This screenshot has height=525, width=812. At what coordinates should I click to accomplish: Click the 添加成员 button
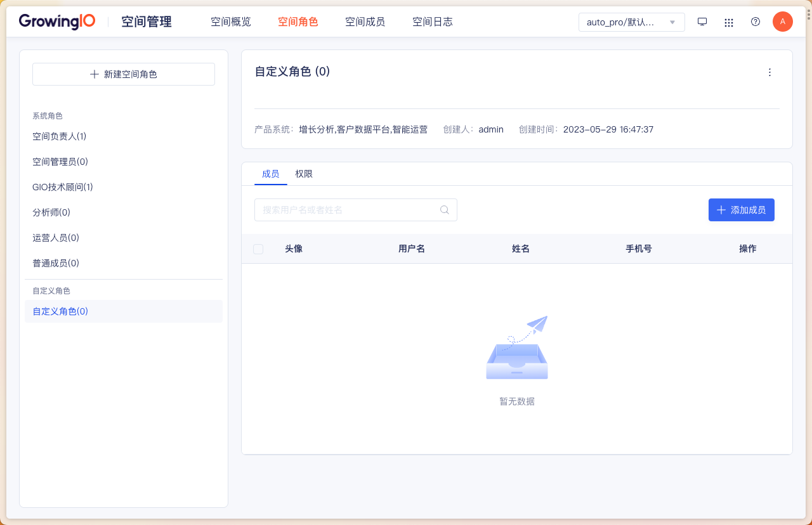pos(742,210)
